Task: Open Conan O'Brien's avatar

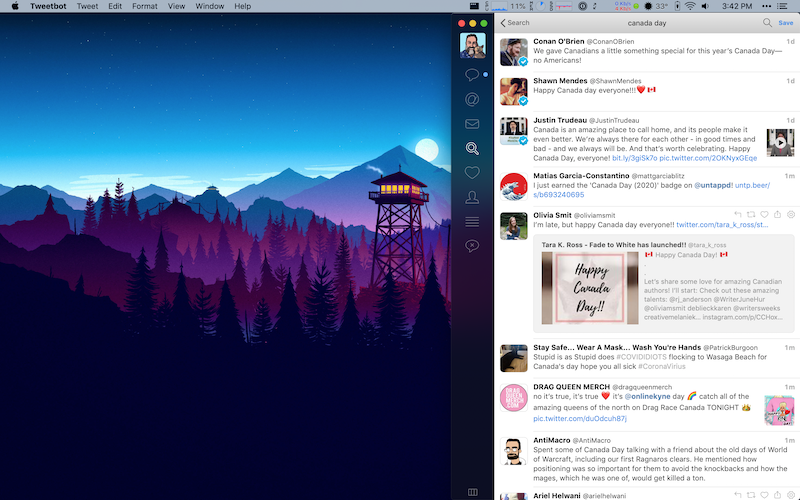Action: point(514,52)
